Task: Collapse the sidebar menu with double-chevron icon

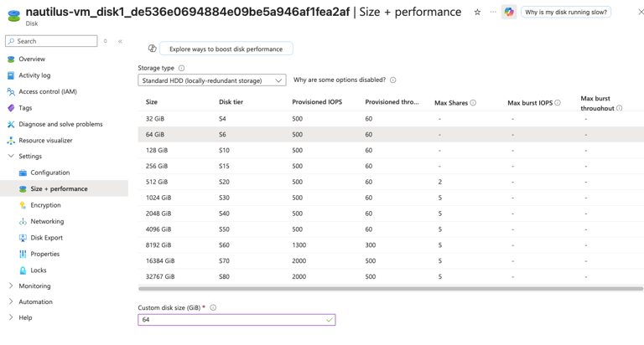Action: (x=120, y=41)
